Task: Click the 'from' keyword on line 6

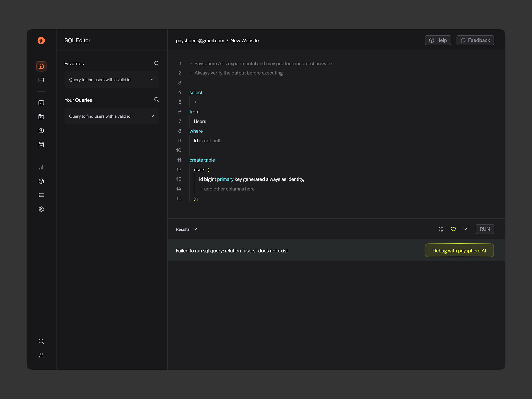Action: tap(194, 112)
